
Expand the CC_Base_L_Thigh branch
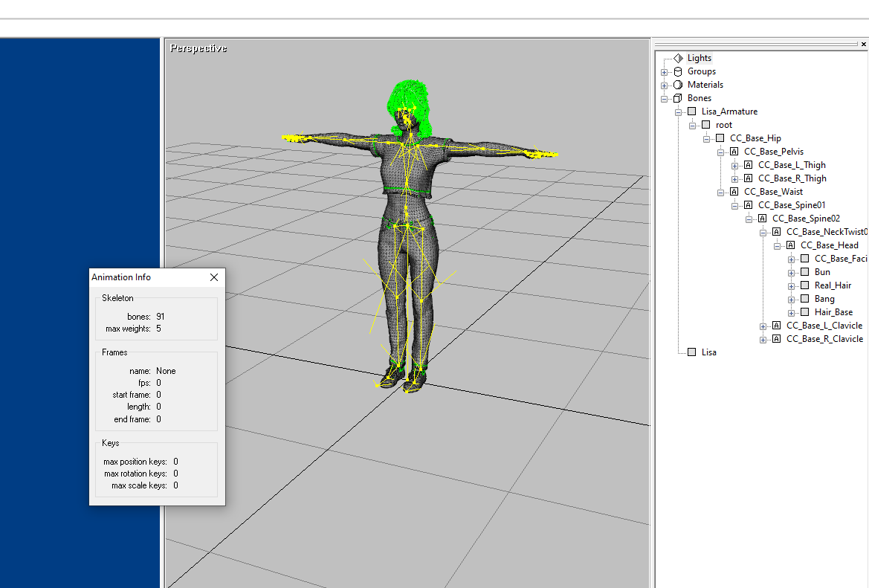(734, 164)
